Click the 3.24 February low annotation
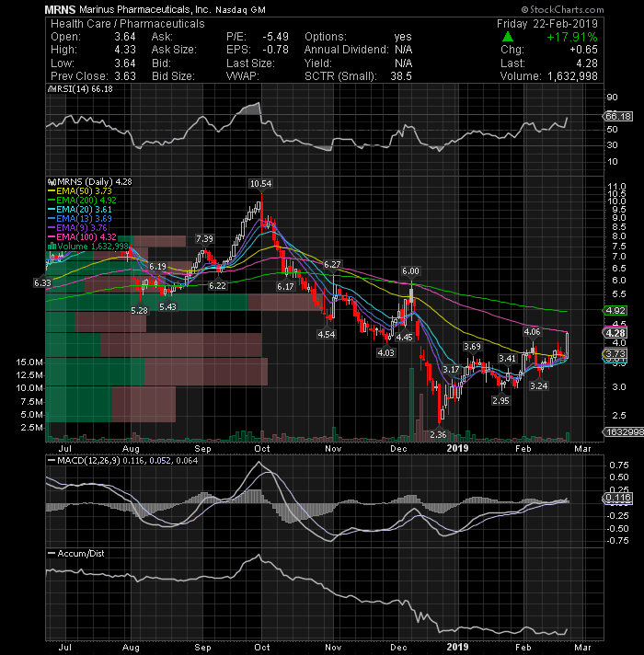Viewport: 644px width, 655px height. pos(539,386)
